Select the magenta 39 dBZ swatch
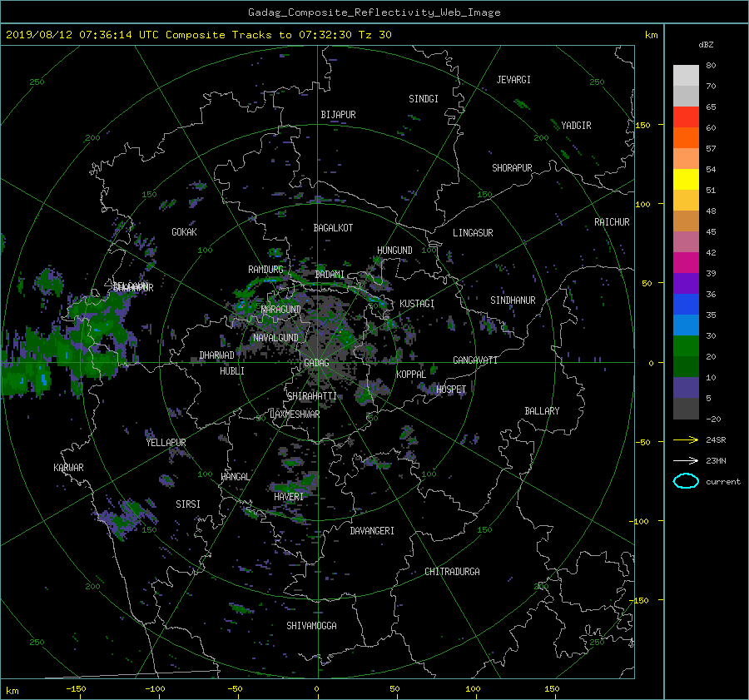Screen dimensions: 749x700 pyautogui.click(x=686, y=263)
